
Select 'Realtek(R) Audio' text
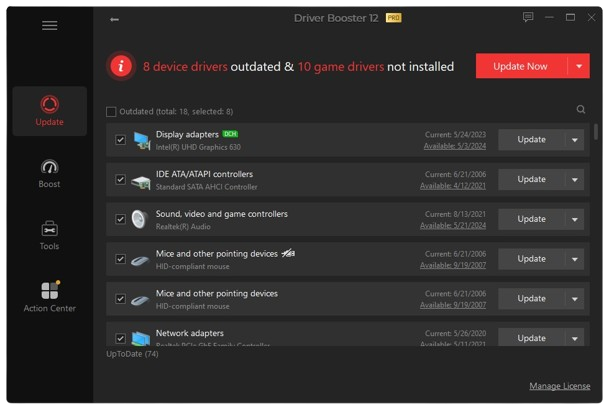click(183, 227)
